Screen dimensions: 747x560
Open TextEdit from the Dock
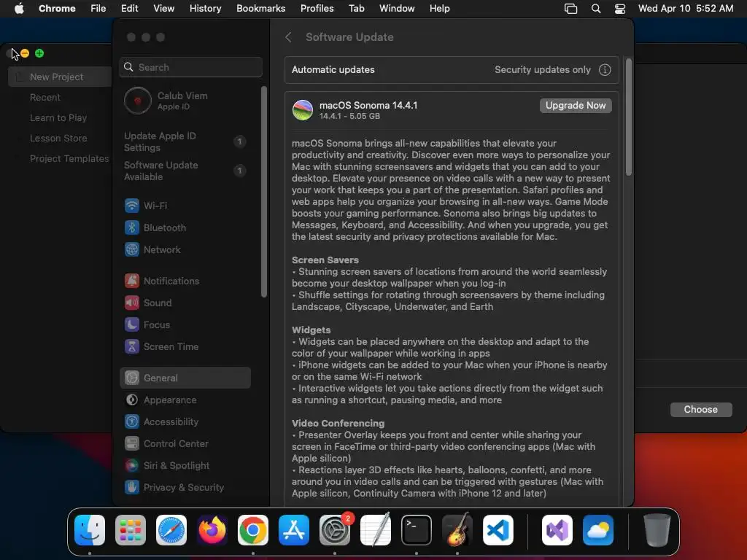[x=376, y=530]
